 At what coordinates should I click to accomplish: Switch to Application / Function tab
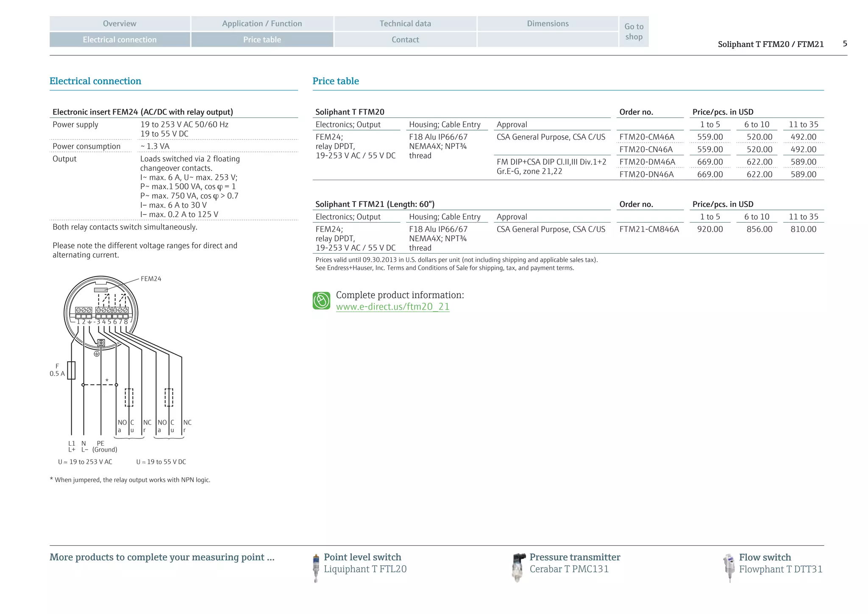pyautogui.click(x=262, y=24)
